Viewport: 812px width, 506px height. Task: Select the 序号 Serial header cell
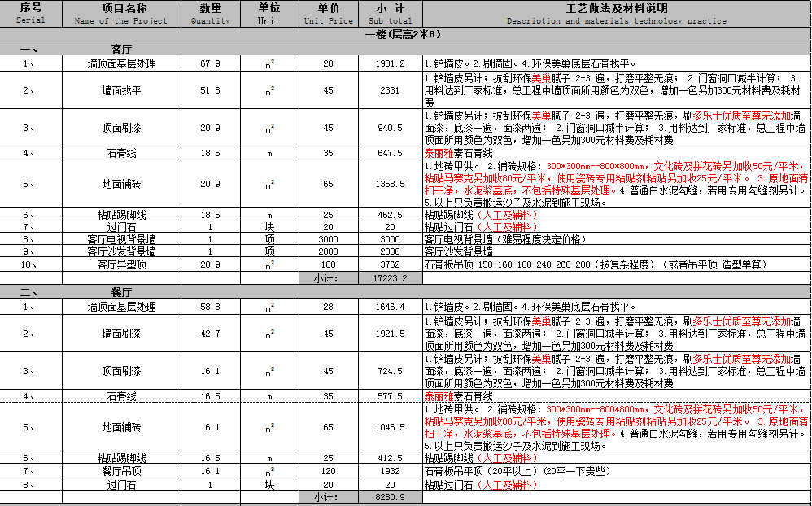point(31,14)
